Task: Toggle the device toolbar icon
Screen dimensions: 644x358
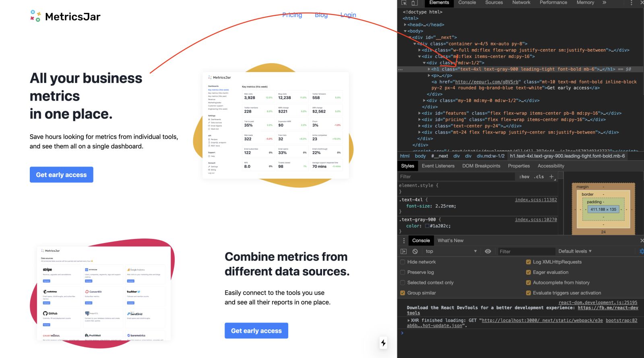Action: [414, 2]
